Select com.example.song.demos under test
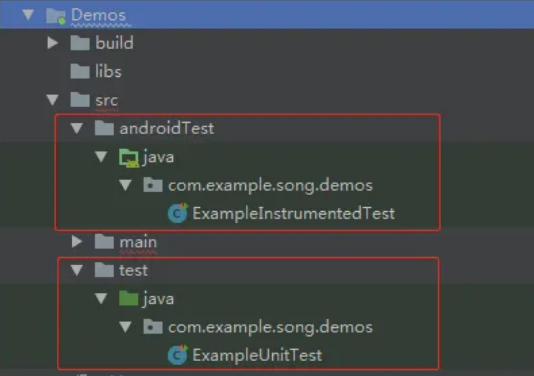 click(270, 327)
